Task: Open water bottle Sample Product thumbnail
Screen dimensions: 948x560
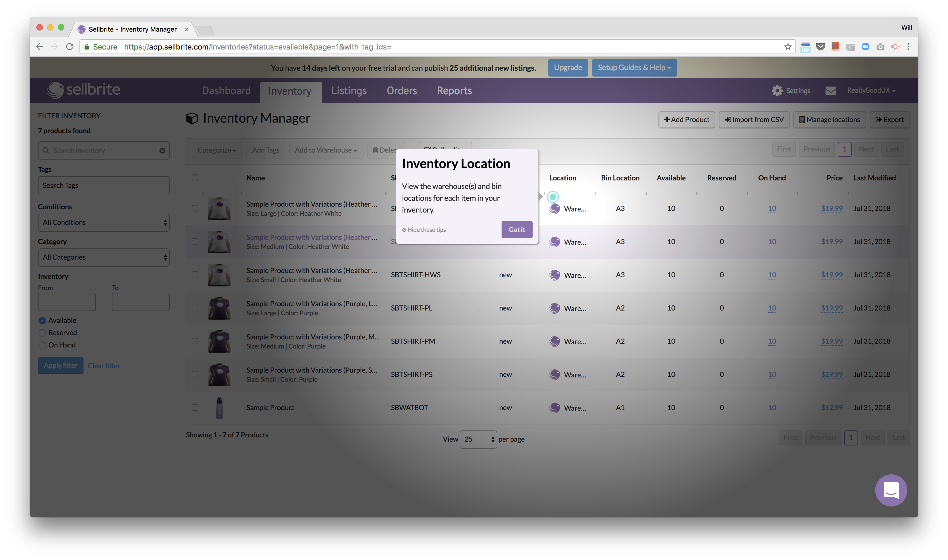Action: [219, 407]
